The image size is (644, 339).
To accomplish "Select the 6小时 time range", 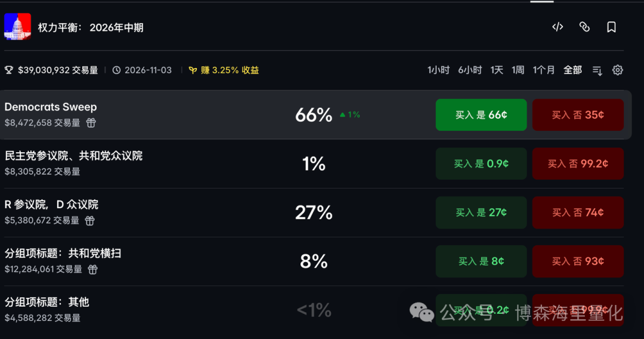I will click(x=470, y=70).
